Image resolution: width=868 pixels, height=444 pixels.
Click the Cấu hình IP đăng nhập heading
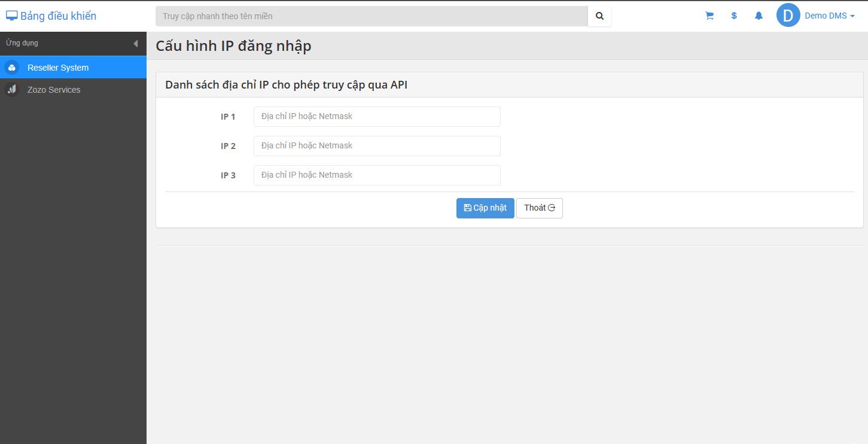[233, 46]
